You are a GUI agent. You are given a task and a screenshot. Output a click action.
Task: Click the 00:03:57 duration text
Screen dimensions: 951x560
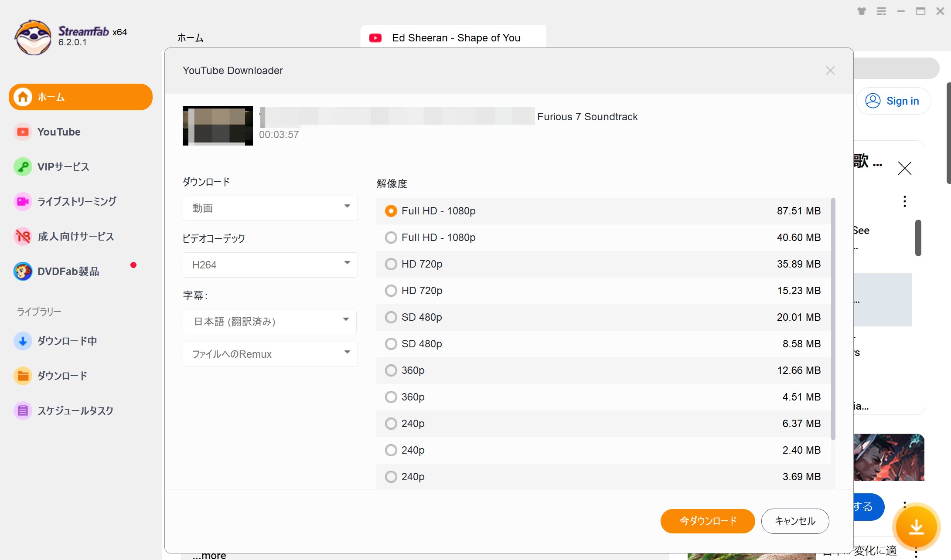pos(279,135)
